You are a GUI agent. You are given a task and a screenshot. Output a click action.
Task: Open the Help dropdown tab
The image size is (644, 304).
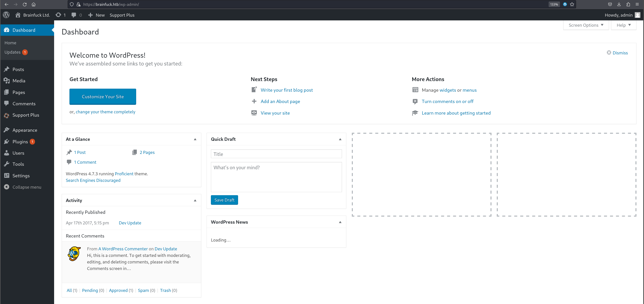(624, 25)
